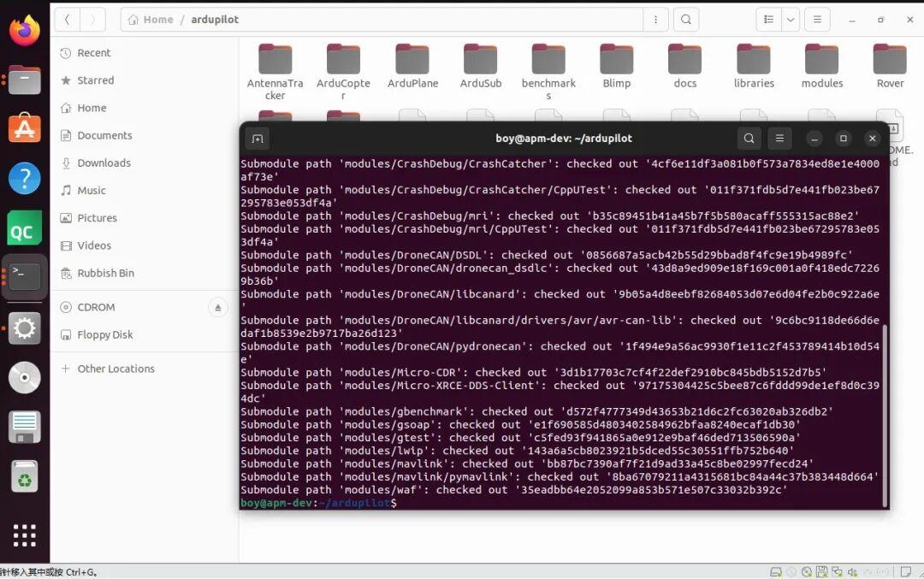Select the Terminal icon in the dock
This screenshot has width=924, height=579.
coord(24,276)
